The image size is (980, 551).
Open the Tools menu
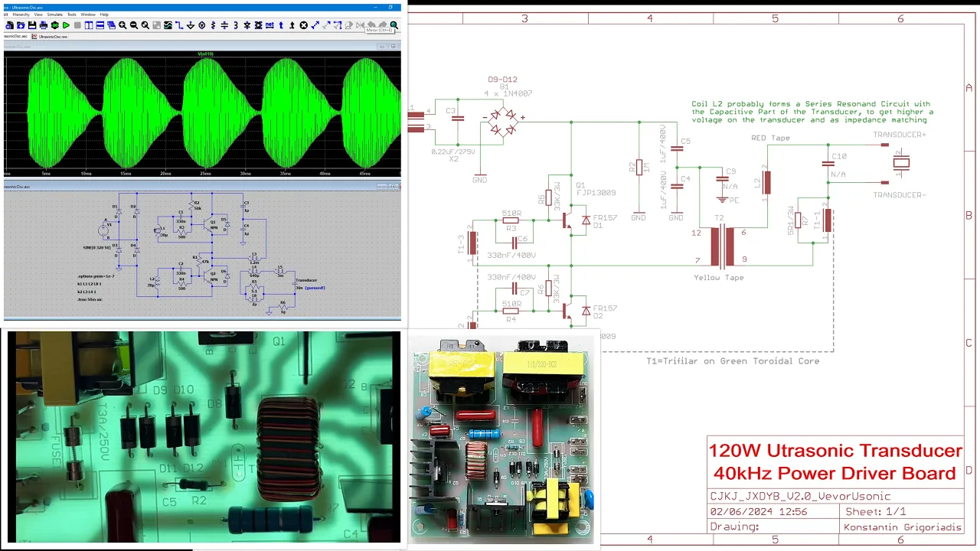pyautogui.click(x=72, y=15)
